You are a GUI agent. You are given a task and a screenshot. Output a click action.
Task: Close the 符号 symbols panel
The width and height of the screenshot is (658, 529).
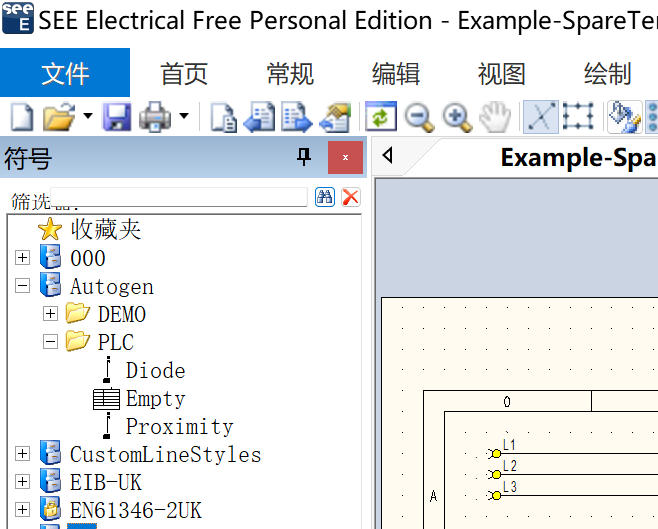(345, 157)
